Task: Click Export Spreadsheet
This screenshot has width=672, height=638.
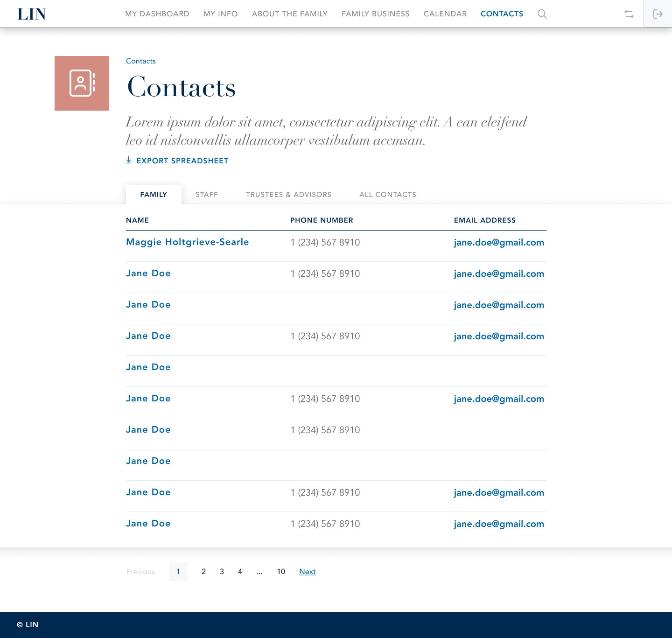Action: pyautogui.click(x=182, y=161)
